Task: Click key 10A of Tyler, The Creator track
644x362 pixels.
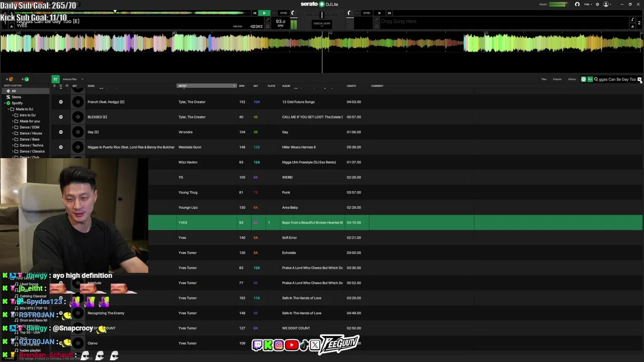Action: tap(257, 102)
